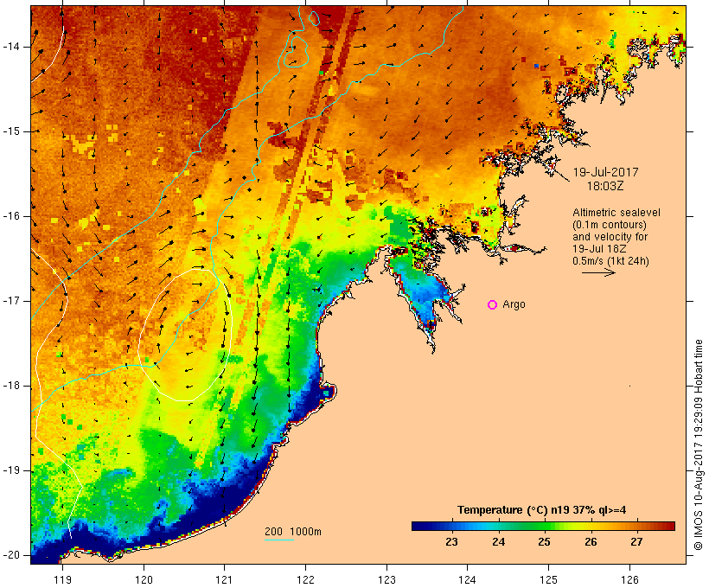Click the 'Temperature (°C) n19 37% ql>=4' title
This screenshot has width=709, height=588.
pyautogui.click(x=542, y=510)
